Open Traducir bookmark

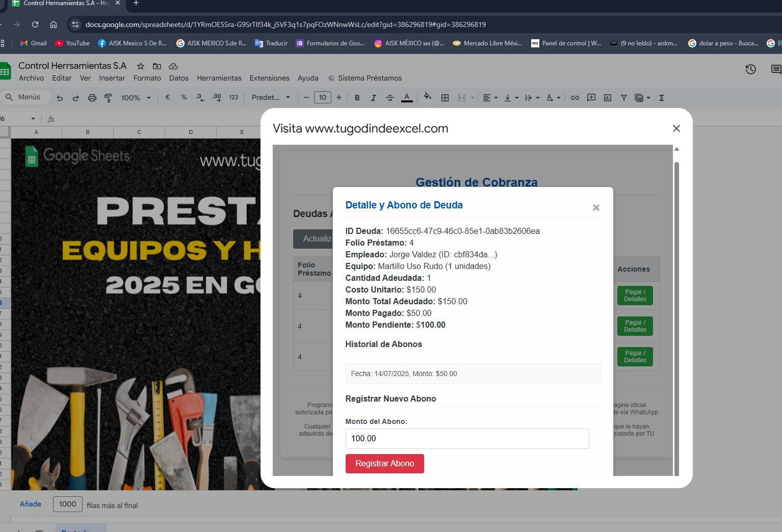point(271,43)
